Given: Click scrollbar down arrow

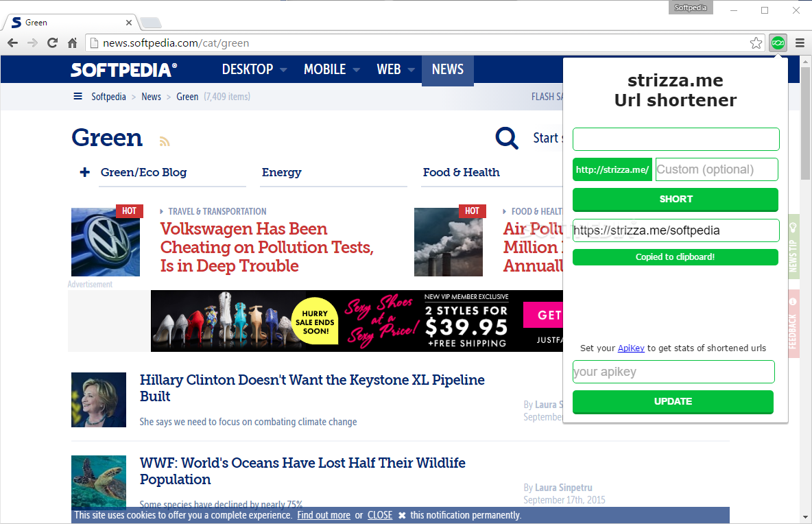Looking at the screenshot, I should 804,516.
